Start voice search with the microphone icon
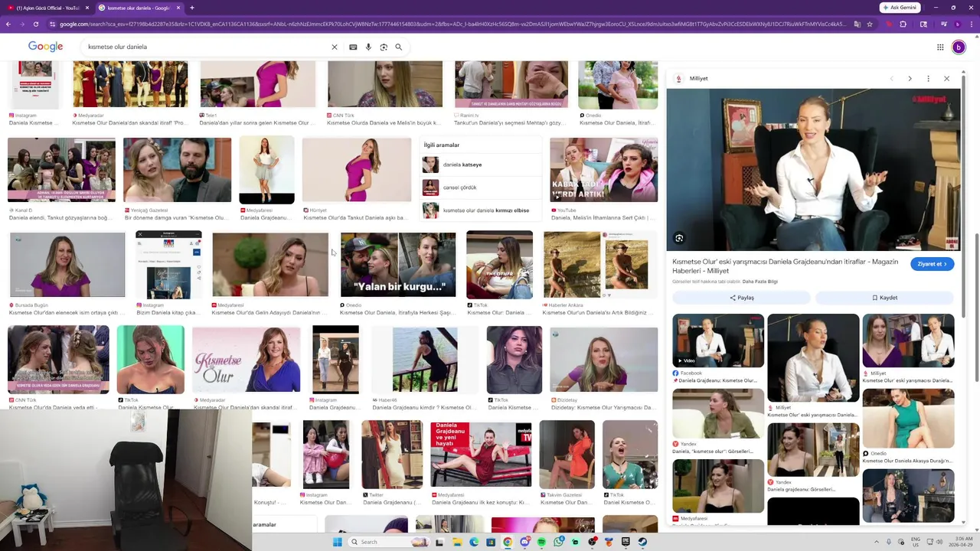Viewport: 980px width, 551px height. (368, 47)
